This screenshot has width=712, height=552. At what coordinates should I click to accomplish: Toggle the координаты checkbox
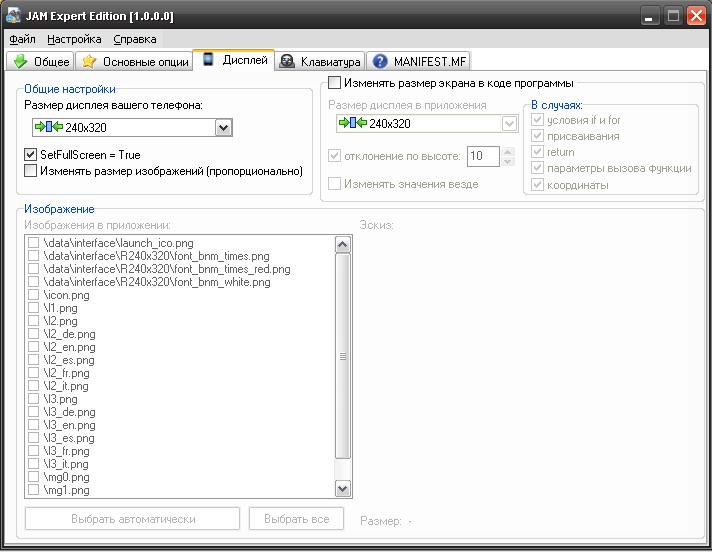point(538,185)
